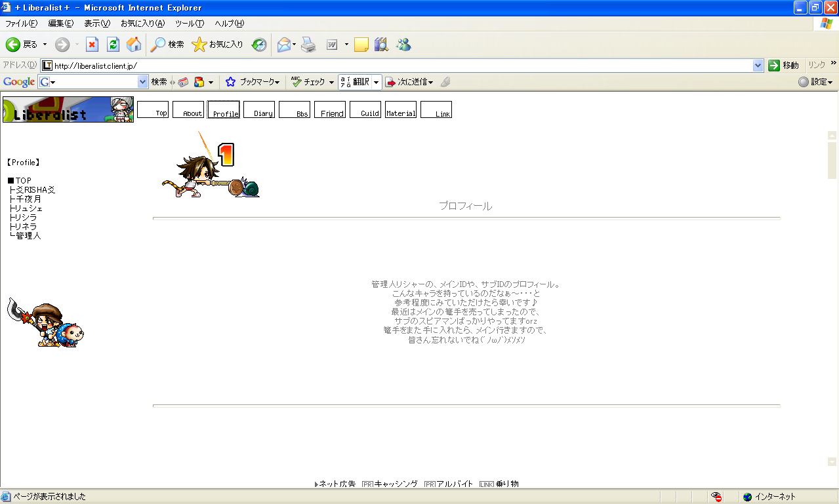This screenshot has width=839, height=504.
Task: Open the お気に入り favorites pane
Action: [x=217, y=45]
